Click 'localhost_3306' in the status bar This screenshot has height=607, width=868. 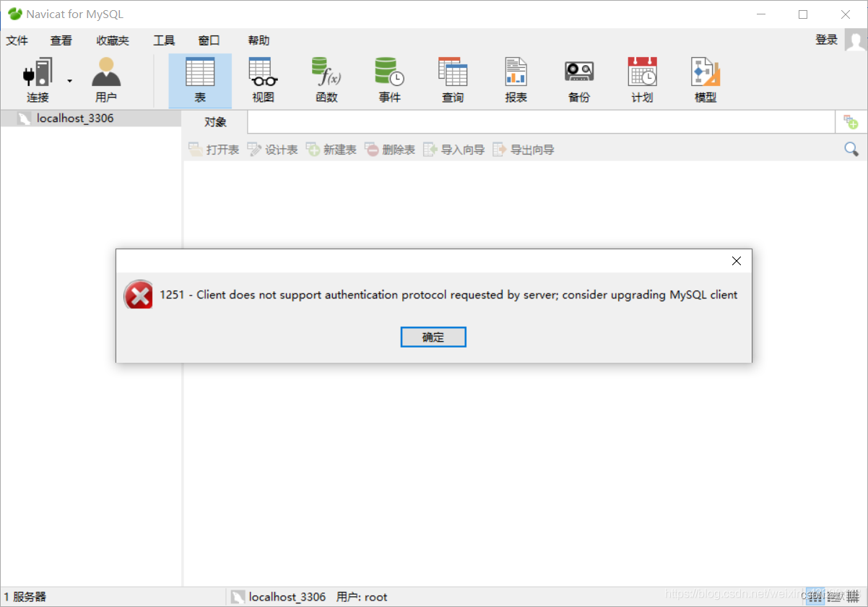click(287, 597)
